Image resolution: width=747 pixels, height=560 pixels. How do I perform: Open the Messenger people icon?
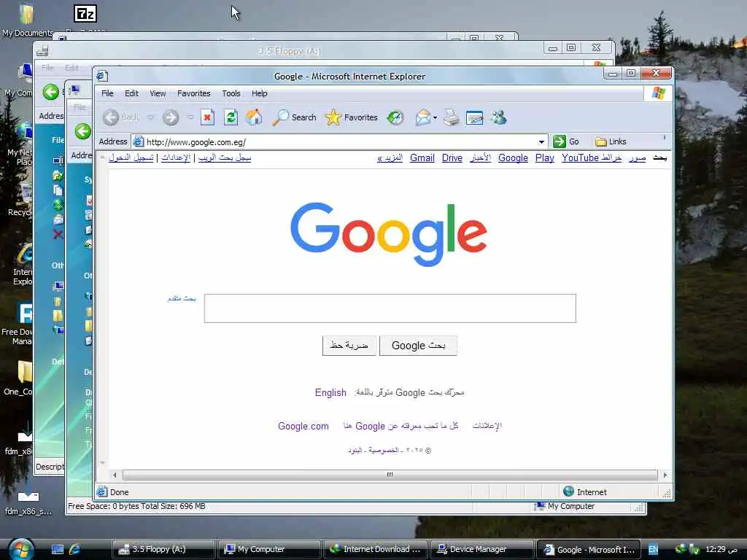coord(499,117)
